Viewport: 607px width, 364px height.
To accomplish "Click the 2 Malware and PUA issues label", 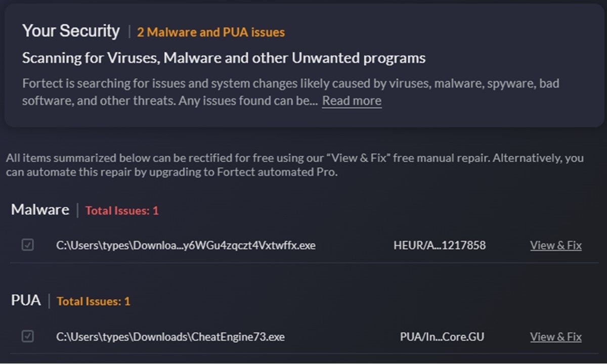I will tap(211, 33).
